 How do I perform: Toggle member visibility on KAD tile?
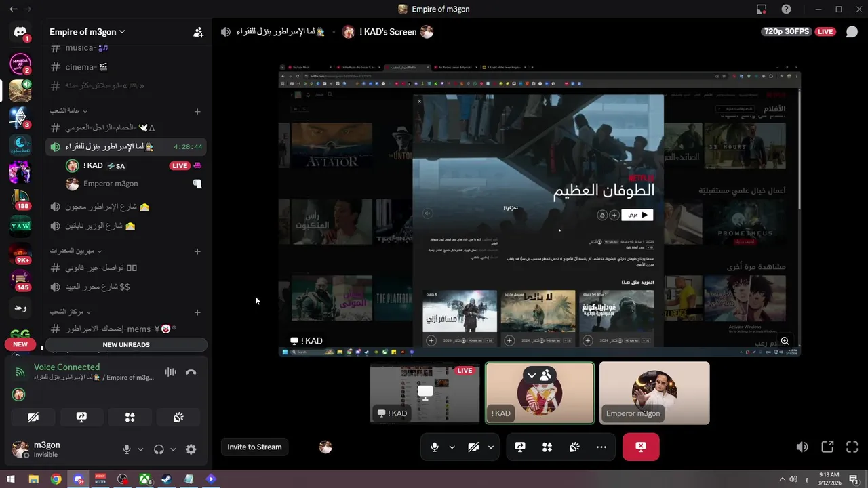(x=540, y=375)
